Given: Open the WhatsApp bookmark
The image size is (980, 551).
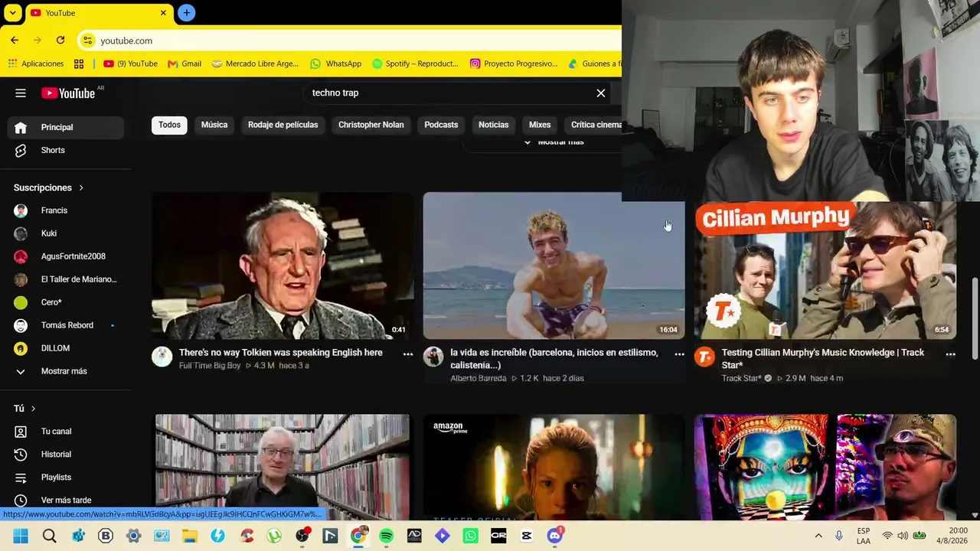Looking at the screenshot, I should [335, 64].
